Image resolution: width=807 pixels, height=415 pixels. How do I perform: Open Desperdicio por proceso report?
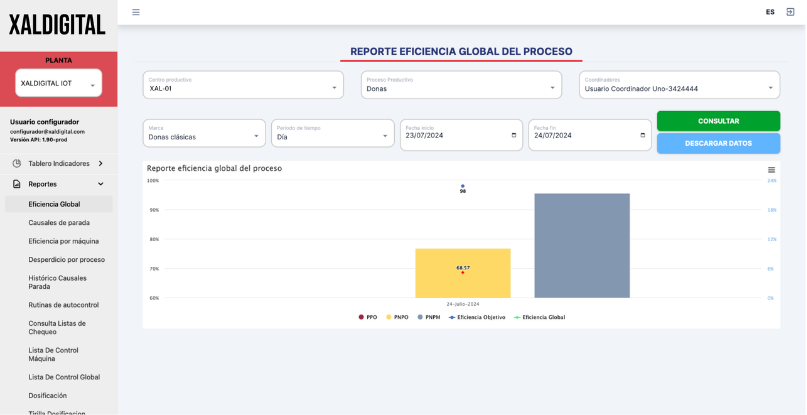pos(67,260)
